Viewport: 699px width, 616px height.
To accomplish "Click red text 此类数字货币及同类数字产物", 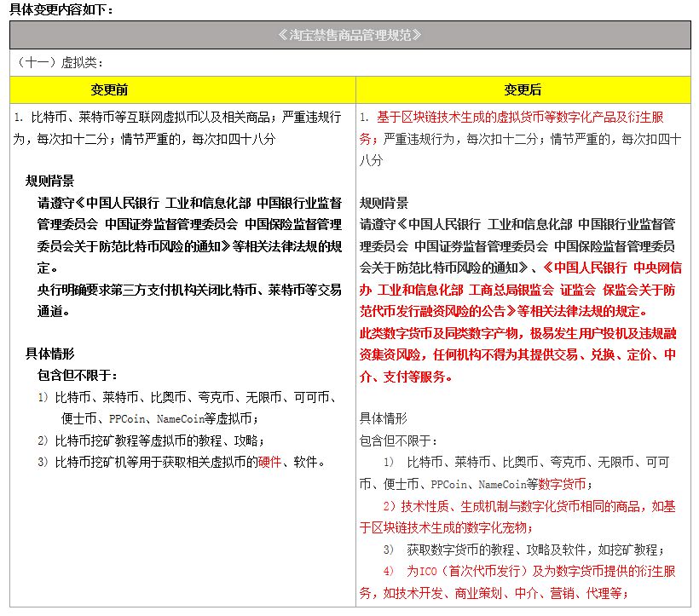I will point(439,333).
